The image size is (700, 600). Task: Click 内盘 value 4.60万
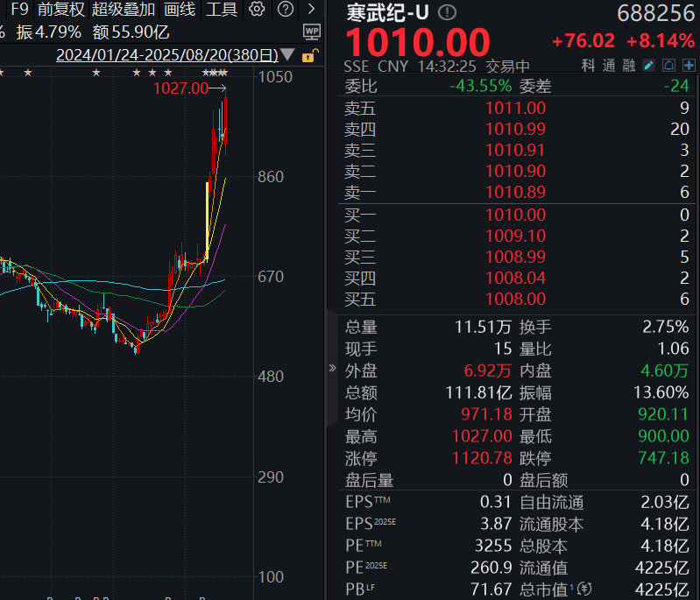(665, 371)
